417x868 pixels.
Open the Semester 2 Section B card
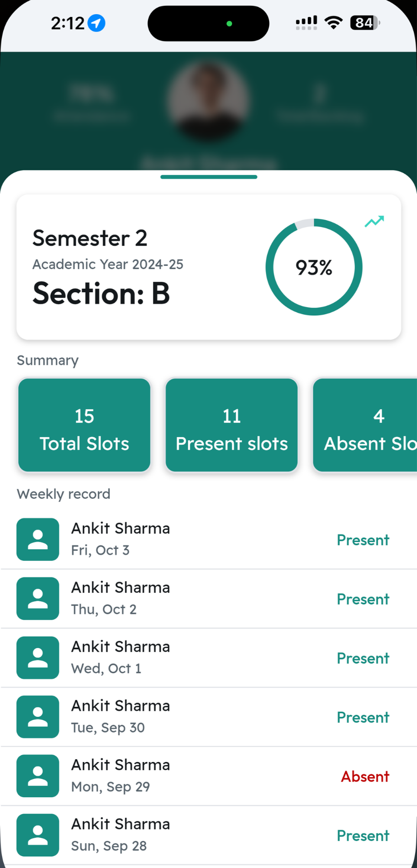pos(137,267)
